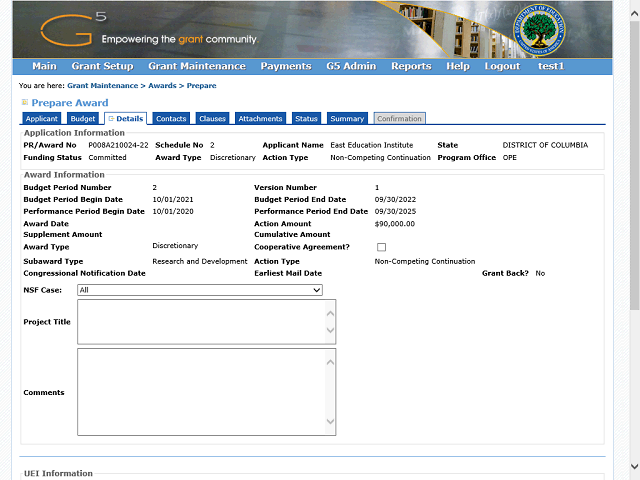Click the page icon beside Prepare Award heading
640x480 pixels.
pos(25,102)
